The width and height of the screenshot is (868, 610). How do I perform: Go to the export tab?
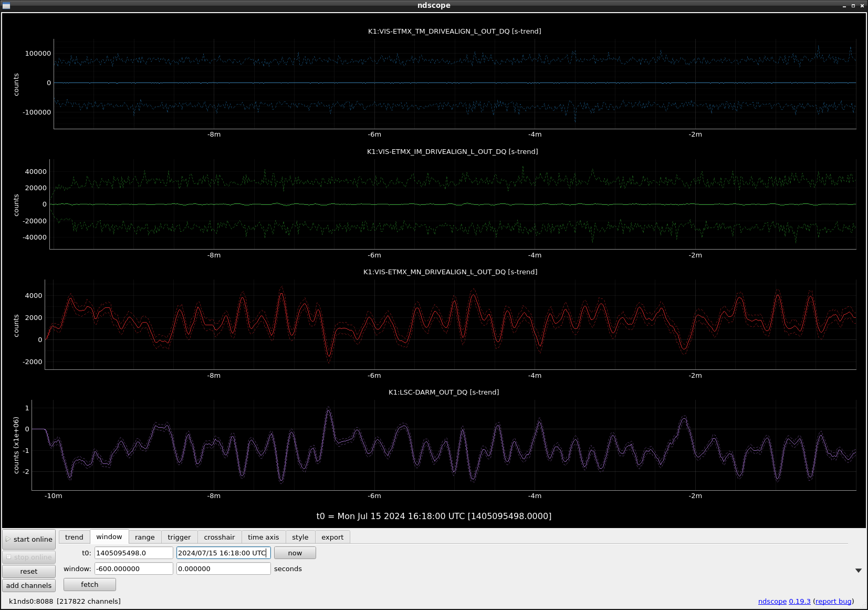pos(332,537)
